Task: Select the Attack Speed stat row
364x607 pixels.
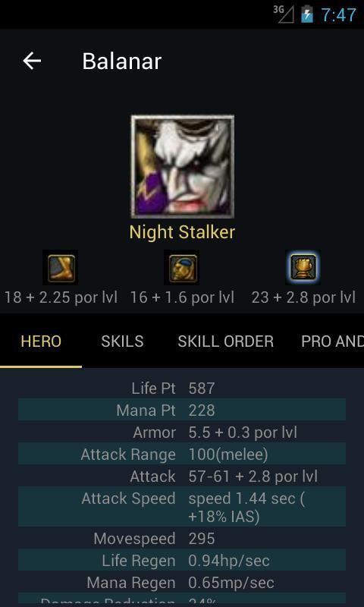Action: coord(182,507)
